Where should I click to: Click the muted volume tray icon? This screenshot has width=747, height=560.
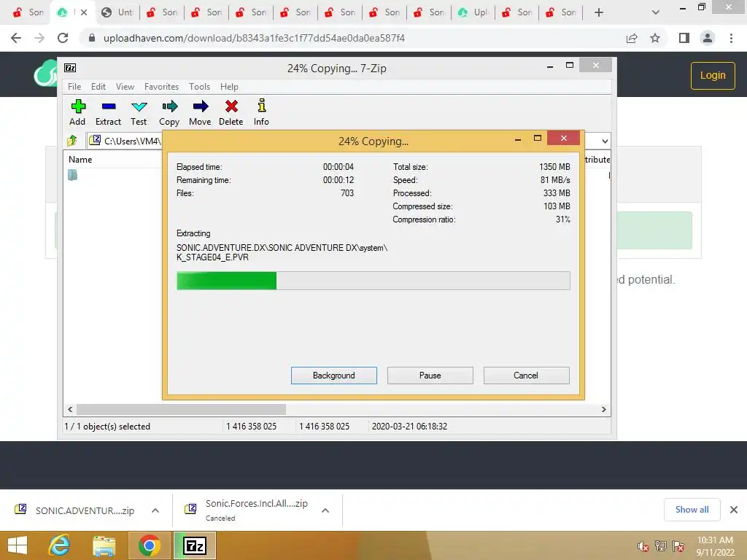click(x=643, y=546)
